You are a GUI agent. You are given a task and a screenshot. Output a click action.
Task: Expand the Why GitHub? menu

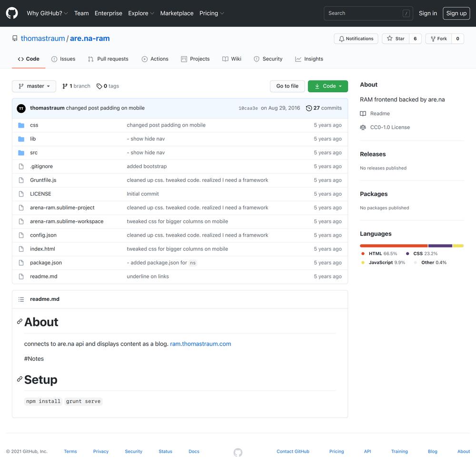[47, 13]
